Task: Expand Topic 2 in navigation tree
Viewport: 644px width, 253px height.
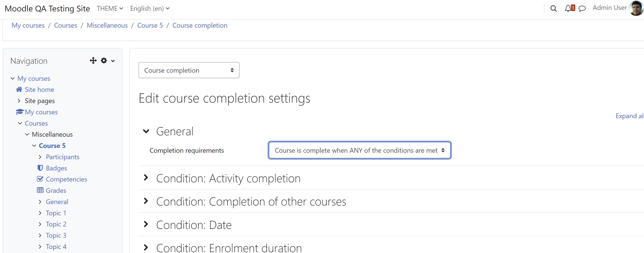Action: pos(40,224)
